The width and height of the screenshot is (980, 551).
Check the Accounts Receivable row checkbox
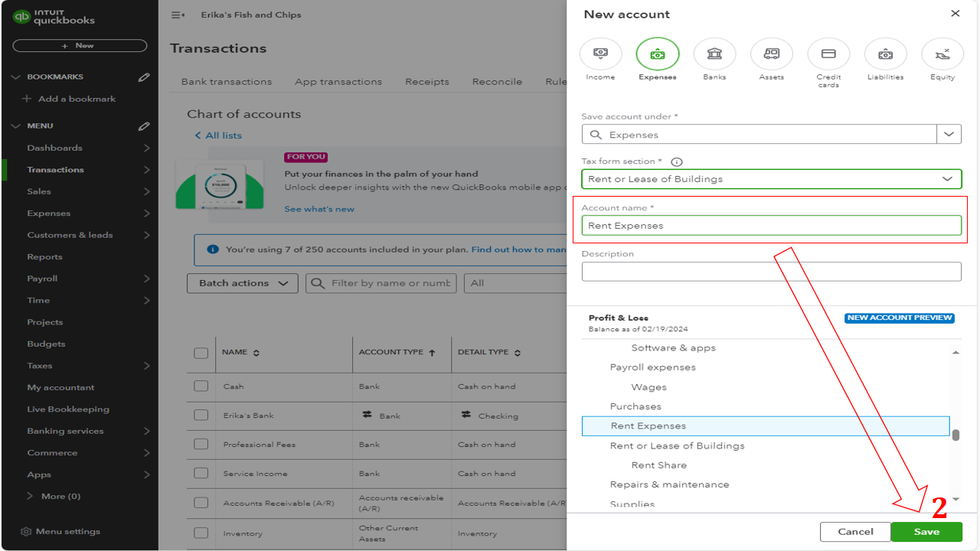[x=201, y=503]
